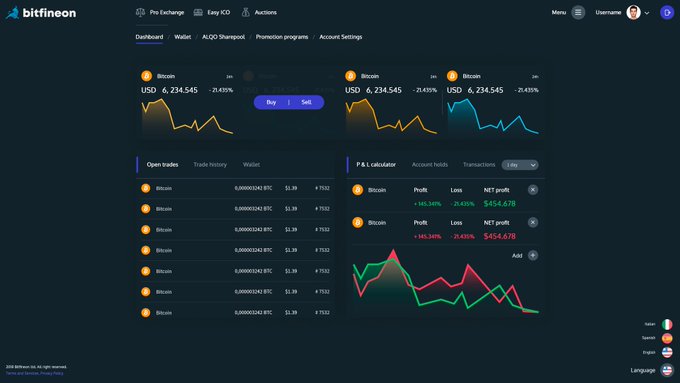The height and width of the screenshot is (383, 680).
Task: Click the Menu label
Action: click(559, 12)
